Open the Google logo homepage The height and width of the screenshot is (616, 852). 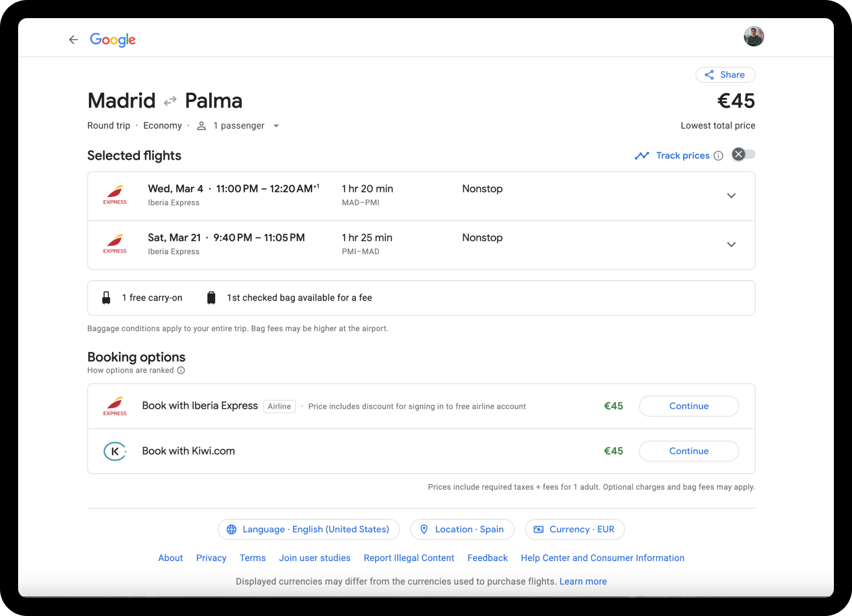pyautogui.click(x=113, y=40)
